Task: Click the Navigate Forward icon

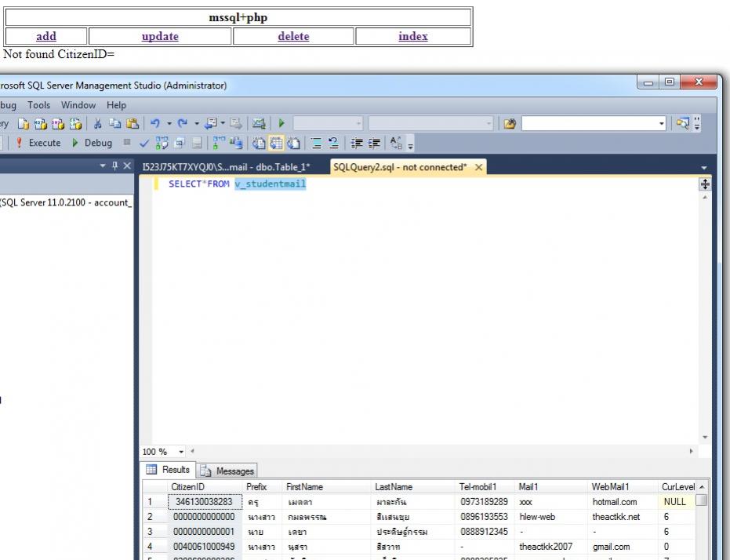Action: tap(236, 123)
